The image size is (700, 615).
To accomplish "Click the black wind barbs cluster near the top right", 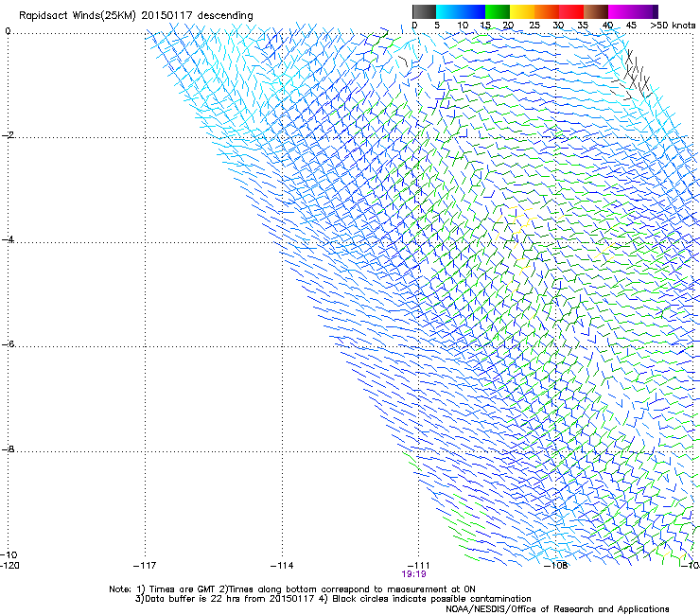I will pyautogui.click(x=633, y=75).
